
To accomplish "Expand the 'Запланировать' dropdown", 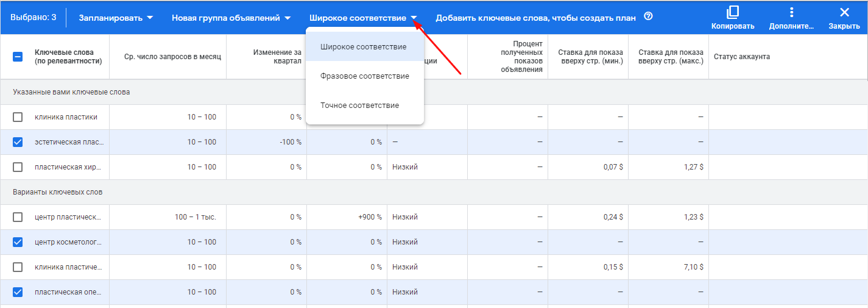I will (116, 18).
